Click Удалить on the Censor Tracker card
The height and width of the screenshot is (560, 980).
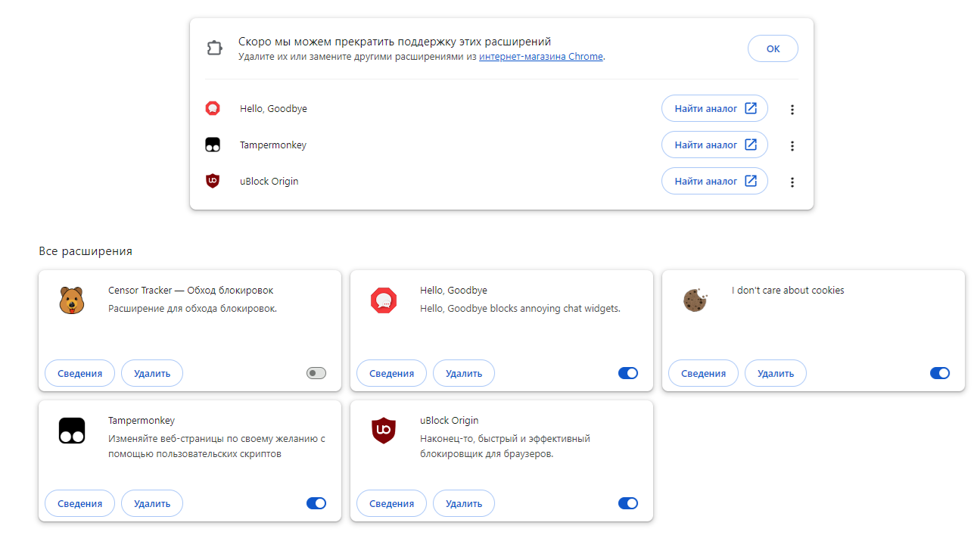point(152,373)
